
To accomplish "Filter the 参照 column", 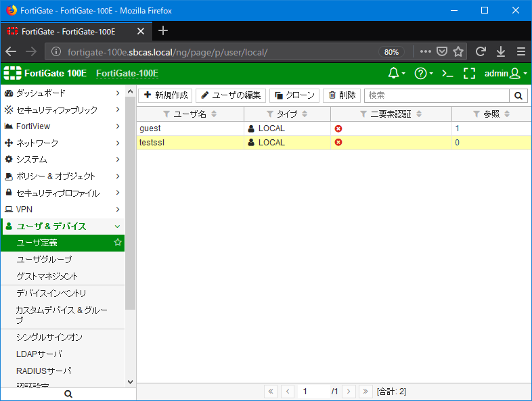I will coord(476,114).
